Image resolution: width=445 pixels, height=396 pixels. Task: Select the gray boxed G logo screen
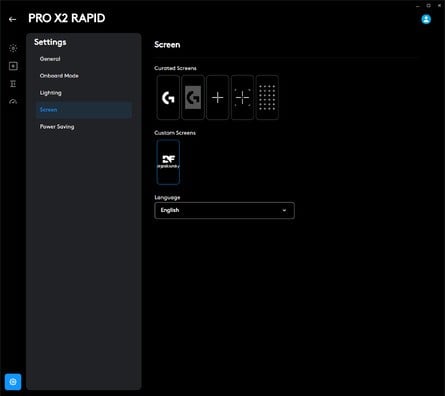click(193, 97)
